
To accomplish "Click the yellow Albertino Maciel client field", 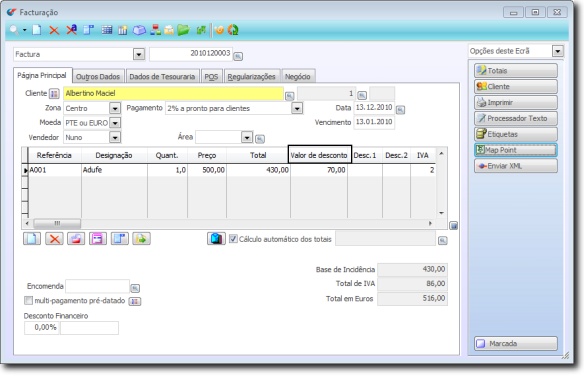I will click(173, 93).
